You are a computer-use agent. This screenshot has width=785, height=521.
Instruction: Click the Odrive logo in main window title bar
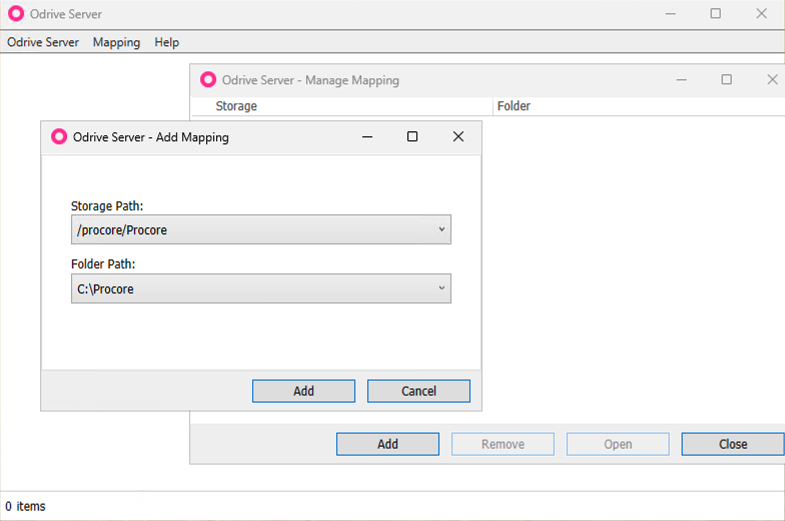coord(16,14)
